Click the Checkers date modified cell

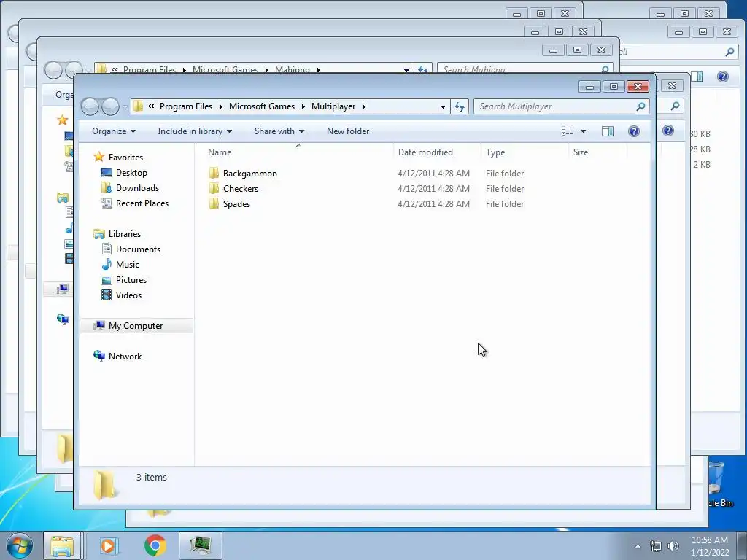click(433, 189)
